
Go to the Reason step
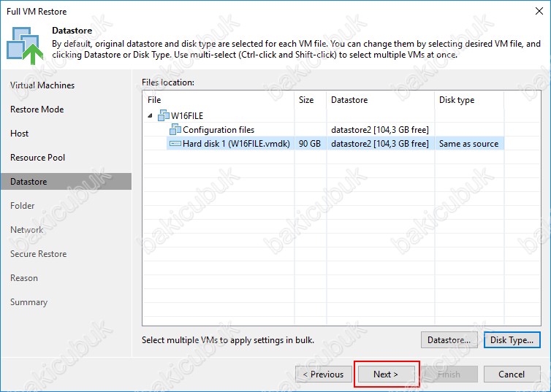point(24,278)
